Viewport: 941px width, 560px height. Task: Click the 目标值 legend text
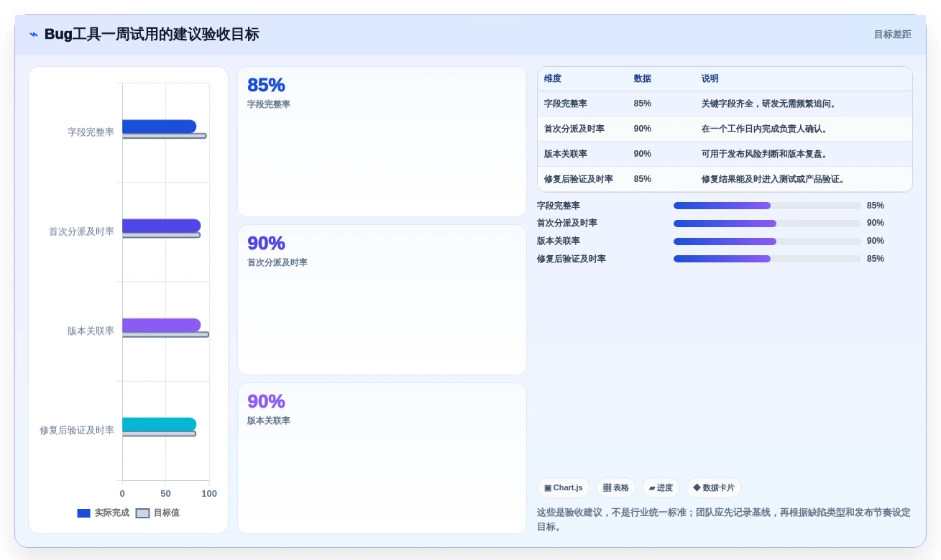(167, 513)
